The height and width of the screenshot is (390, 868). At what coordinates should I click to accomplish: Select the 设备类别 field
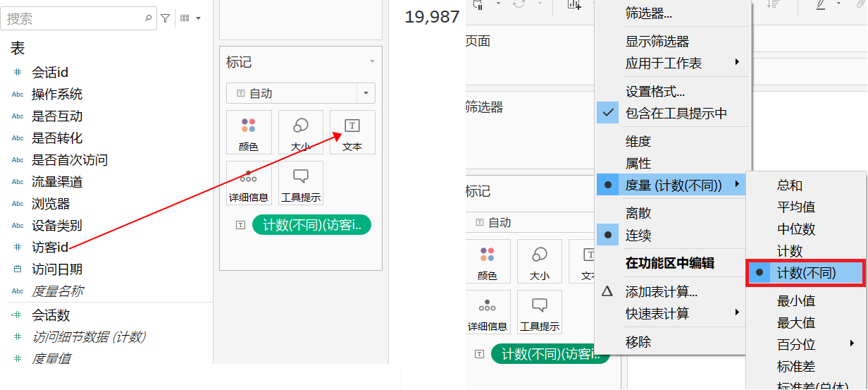tap(57, 226)
